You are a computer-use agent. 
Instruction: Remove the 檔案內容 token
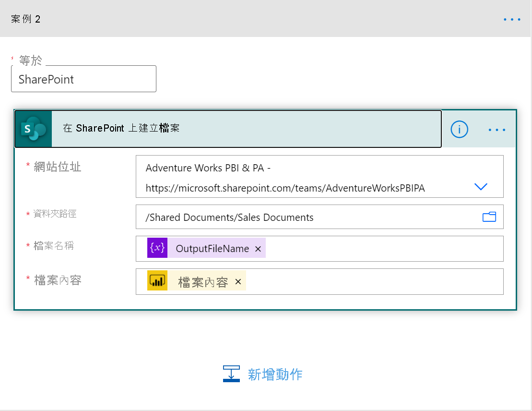(x=238, y=281)
